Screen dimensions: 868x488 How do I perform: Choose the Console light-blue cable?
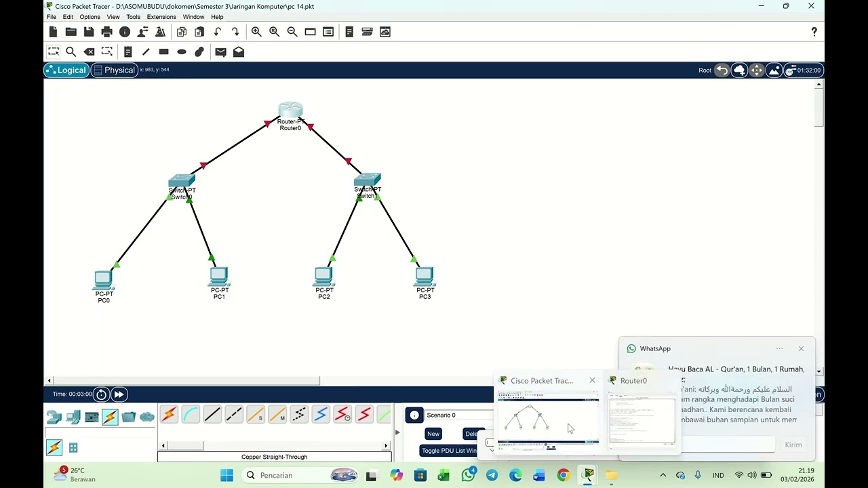point(191,414)
